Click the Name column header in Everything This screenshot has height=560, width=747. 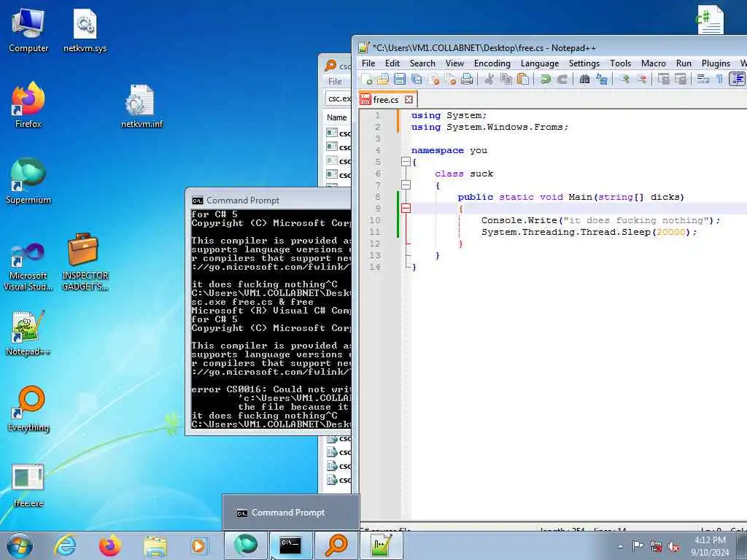(x=337, y=117)
